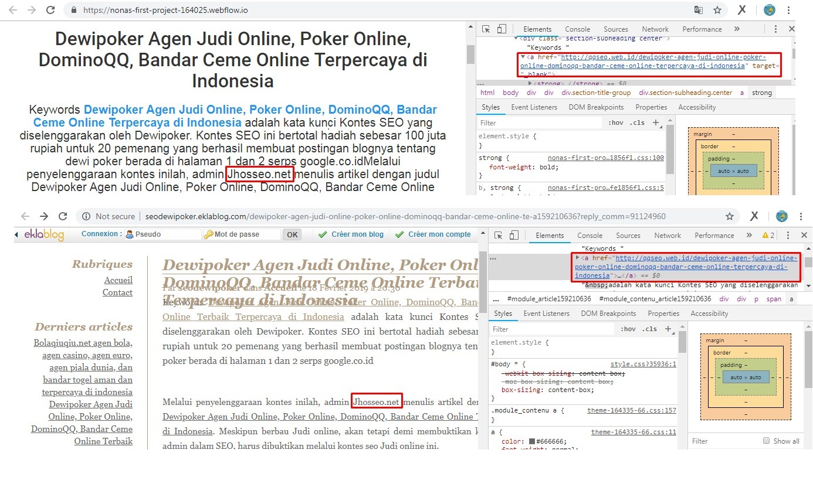Toggle :hov states in the top Styles pane
Viewport: 813px width, 504px height.
point(616,122)
